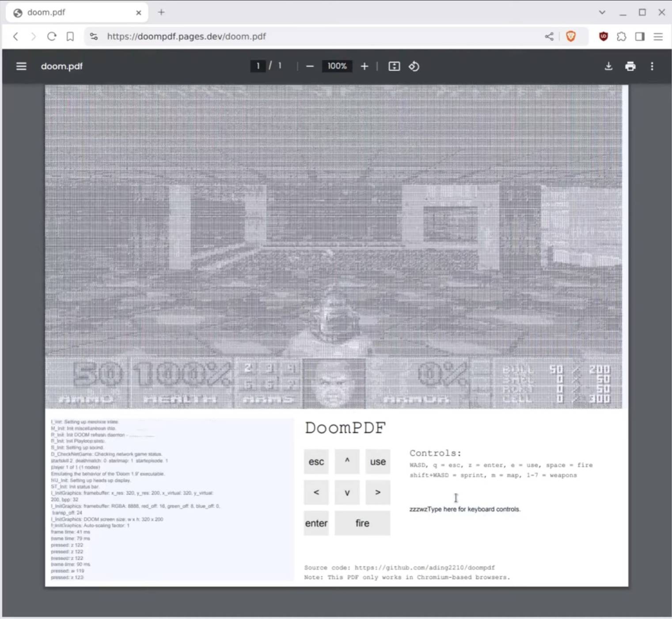Click the use game button
This screenshot has height=619, width=672.
378,462
